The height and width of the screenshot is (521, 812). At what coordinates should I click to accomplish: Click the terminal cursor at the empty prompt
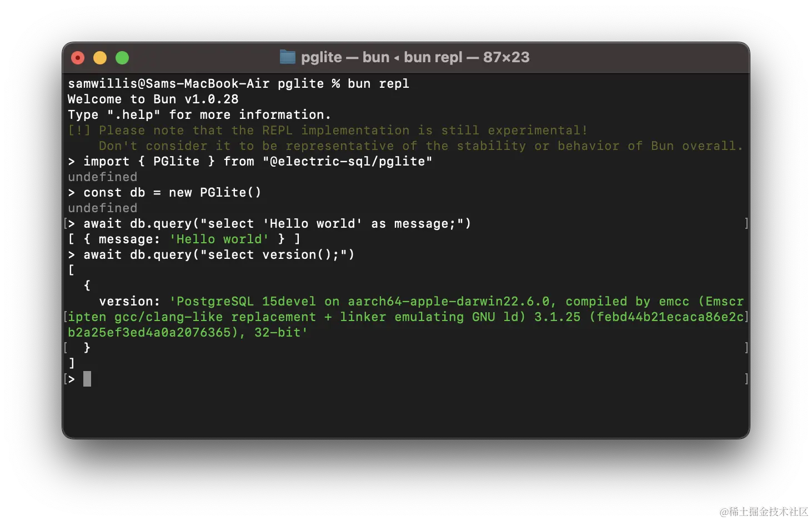[87, 379]
